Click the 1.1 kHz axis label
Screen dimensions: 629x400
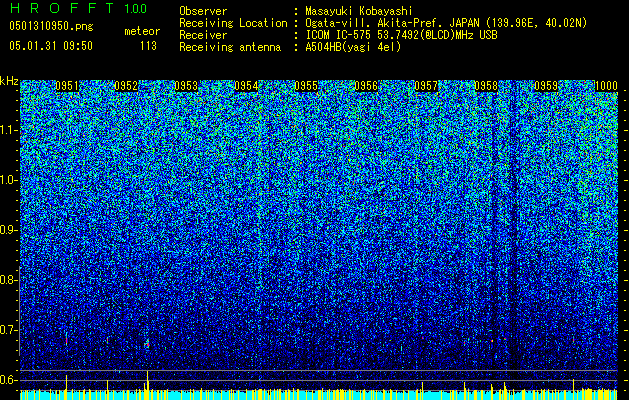pyautogui.click(x=8, y=130)
